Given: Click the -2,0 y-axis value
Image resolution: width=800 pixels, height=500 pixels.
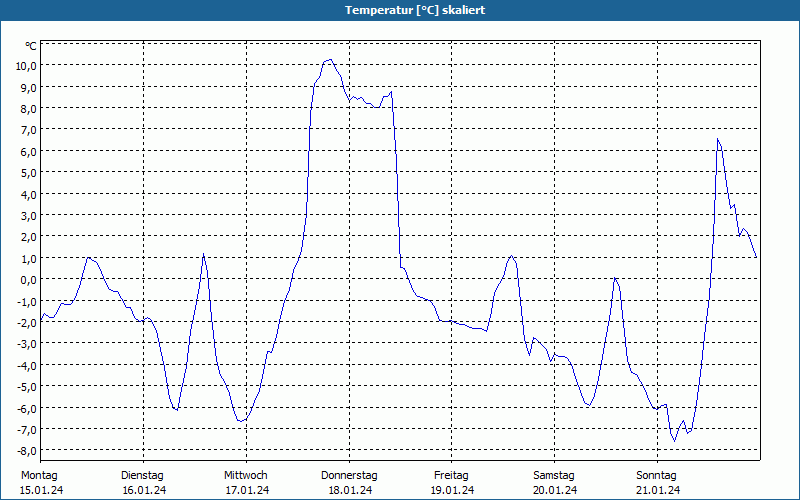Looking at the screenshot, I should 27,323.
